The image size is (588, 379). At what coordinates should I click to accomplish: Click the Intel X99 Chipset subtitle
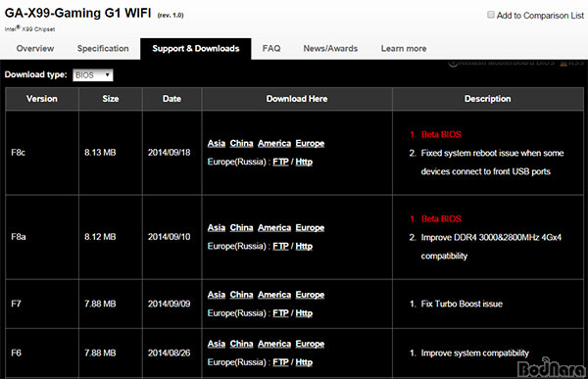click(29, 28)
